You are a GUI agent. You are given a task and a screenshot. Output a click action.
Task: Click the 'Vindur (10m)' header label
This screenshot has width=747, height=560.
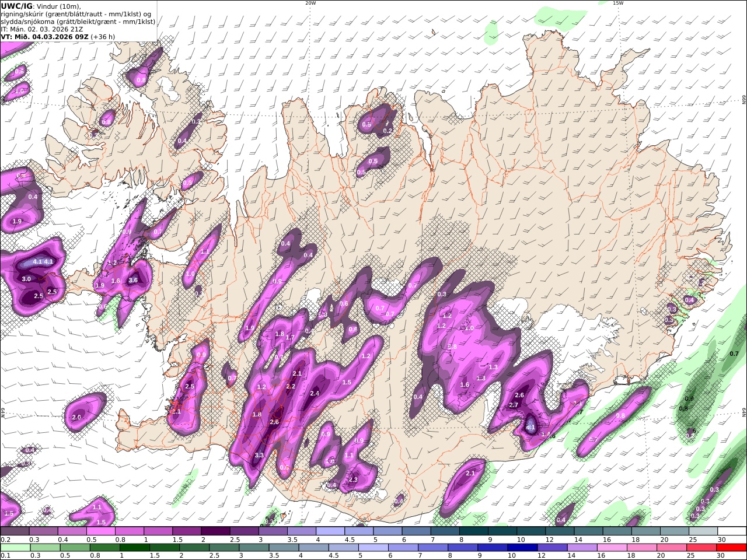click(58, 6)
